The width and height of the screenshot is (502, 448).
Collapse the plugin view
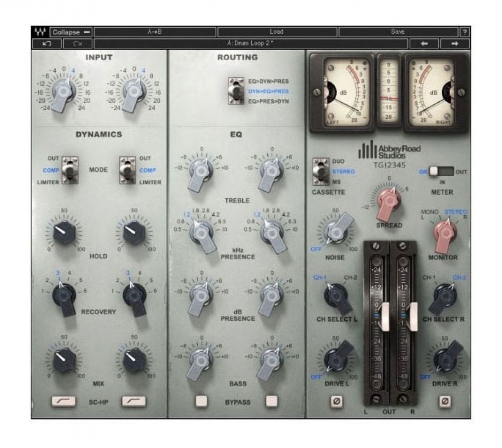pyautogui.click(x=71, y=32)
